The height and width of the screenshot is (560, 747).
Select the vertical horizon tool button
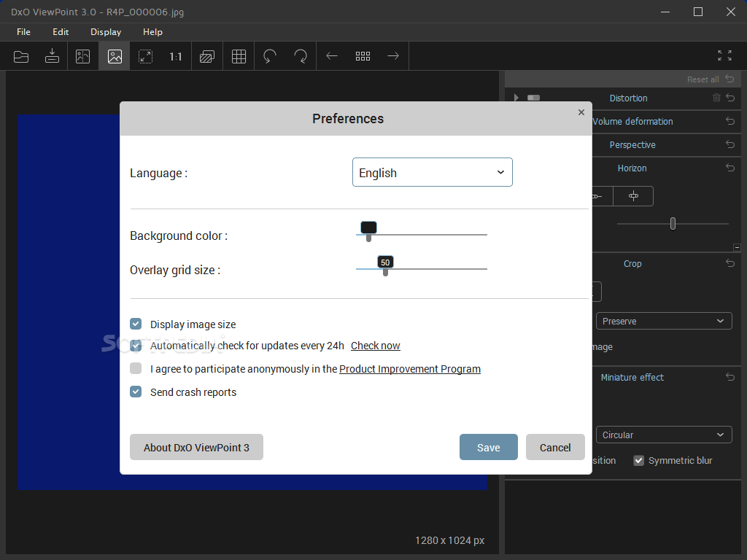[x=633, y=196]
